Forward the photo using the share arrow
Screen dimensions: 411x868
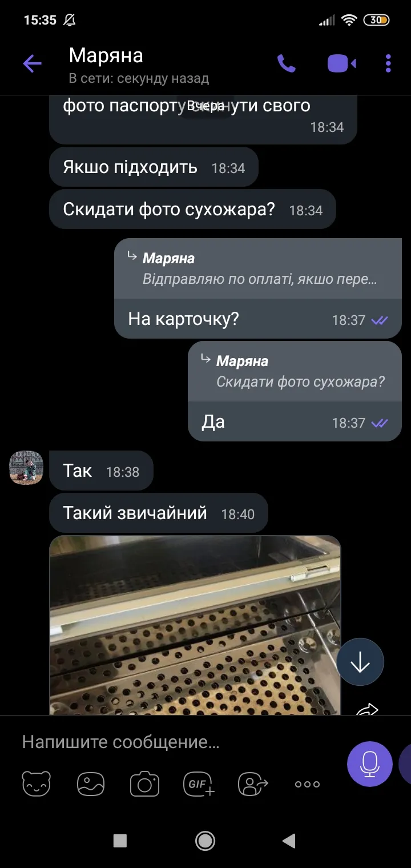(x=367, y=709)
